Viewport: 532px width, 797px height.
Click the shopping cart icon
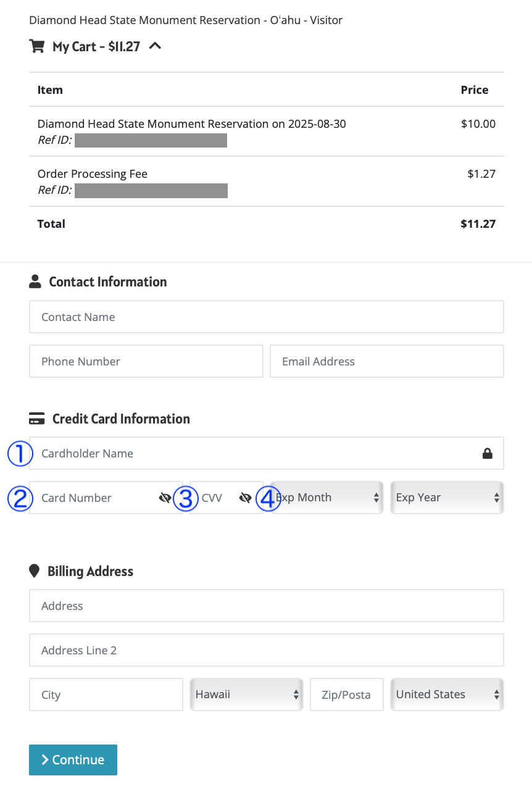[x=36, y=46]
